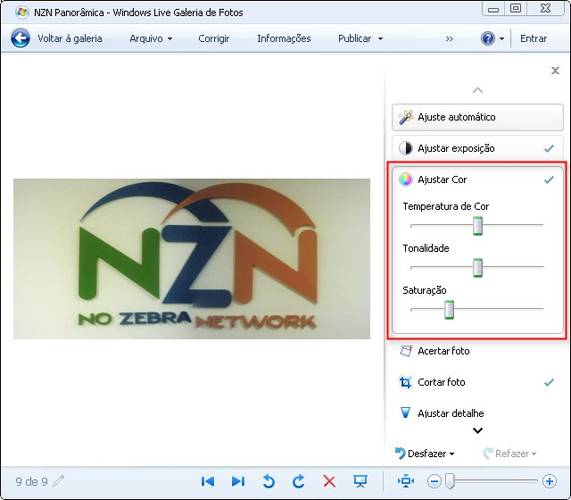Click the Ajustar detalhe triangle icon

(x=405, y=413)
